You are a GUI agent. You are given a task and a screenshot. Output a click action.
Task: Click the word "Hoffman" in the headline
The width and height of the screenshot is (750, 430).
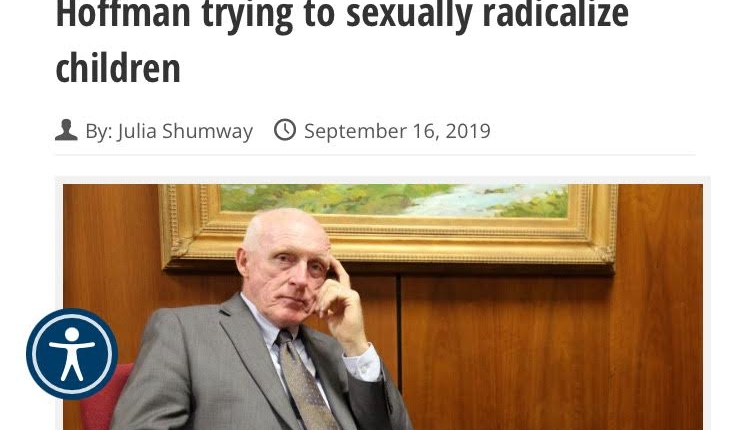(x=123, y=14)
